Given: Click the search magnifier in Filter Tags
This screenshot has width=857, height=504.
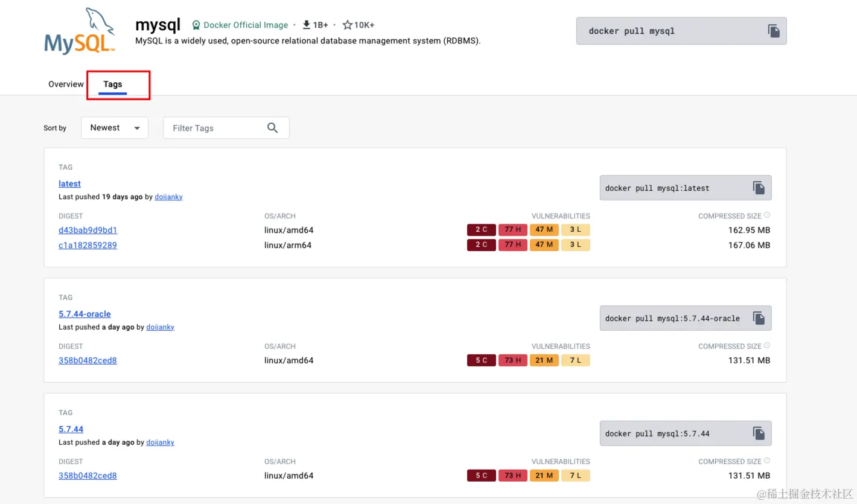Looking at the screenshot, I should (273, 128).
